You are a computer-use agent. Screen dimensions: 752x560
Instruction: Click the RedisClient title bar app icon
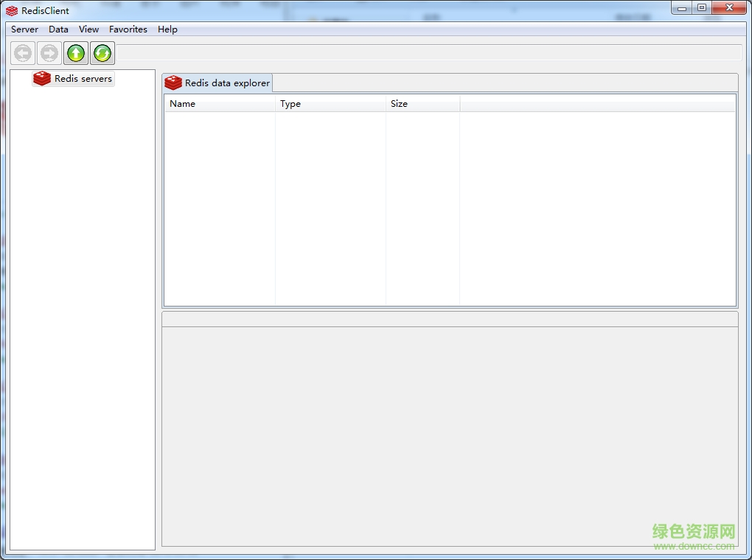(12, 10)
